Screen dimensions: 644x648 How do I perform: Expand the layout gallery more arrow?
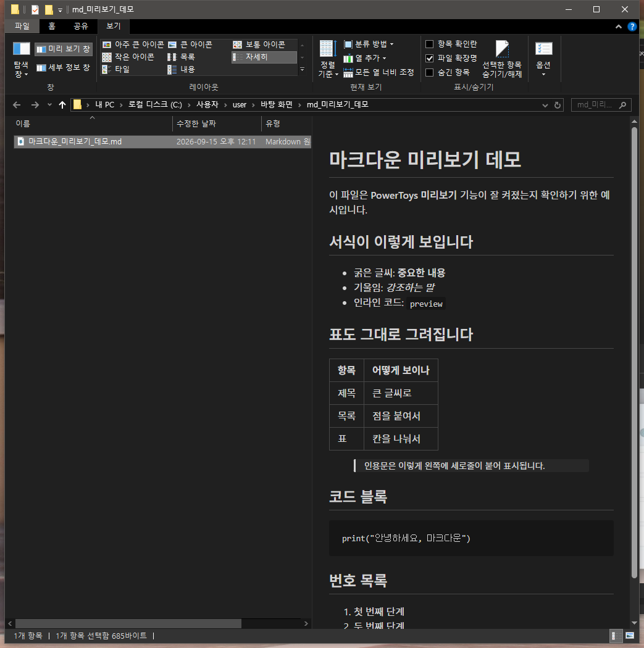(x=302, y=69)
